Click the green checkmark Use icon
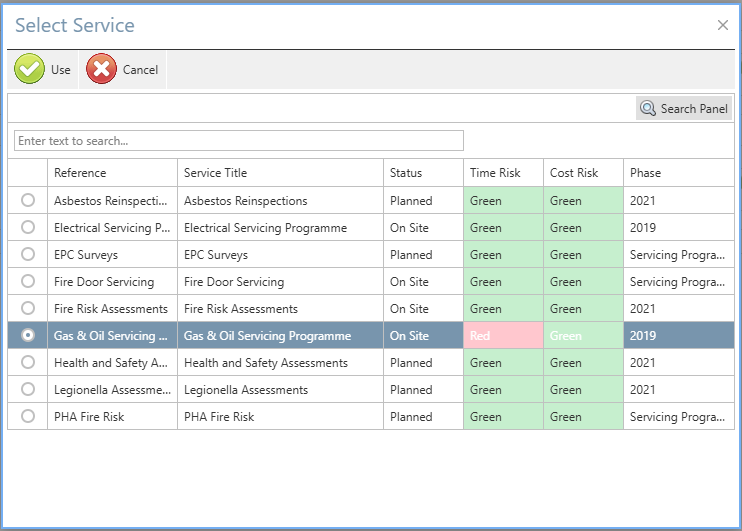 coord(30,70)
